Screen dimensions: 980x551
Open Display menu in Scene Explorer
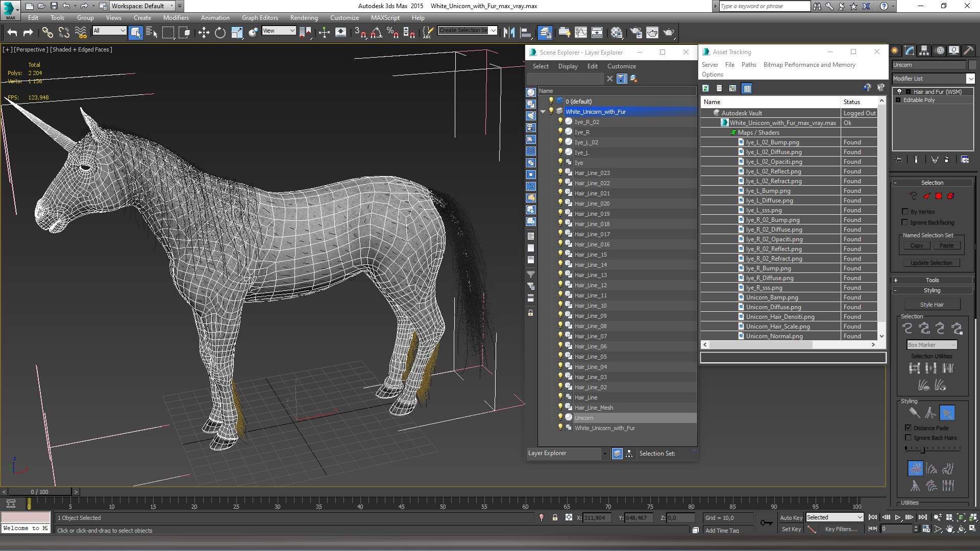[x=568, y=66]
